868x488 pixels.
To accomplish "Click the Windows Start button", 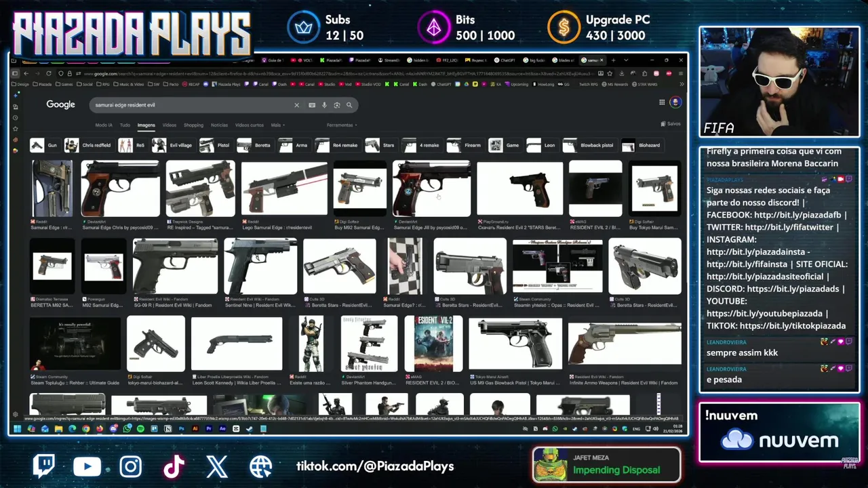I will [18, 429].
